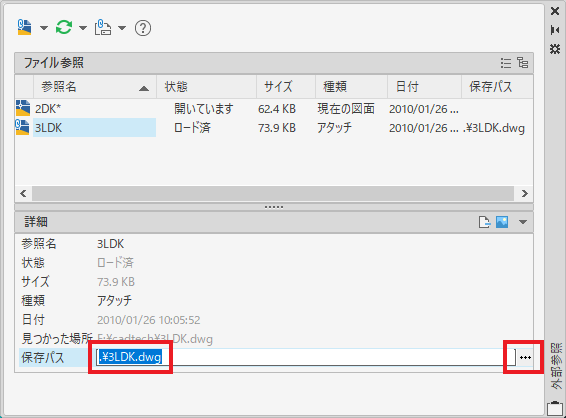The image size is (566, 418).
Task: Expand the Refresh dropdown arrow
Action: pyautogui.click(x=83, y=28)
